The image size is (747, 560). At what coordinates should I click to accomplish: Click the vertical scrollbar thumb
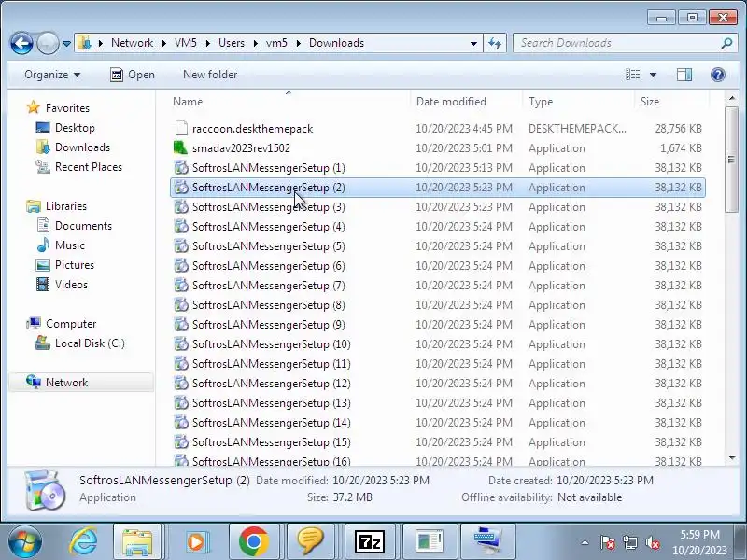(731, 159)
